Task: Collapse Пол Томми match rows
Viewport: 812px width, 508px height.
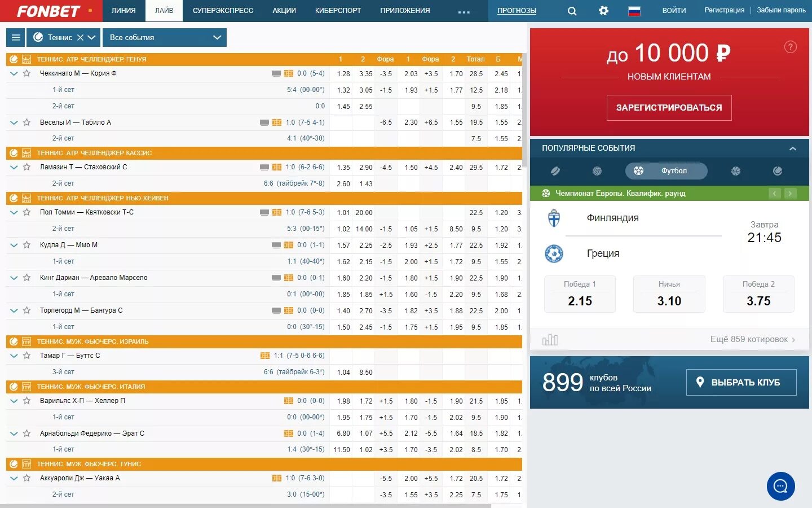Action: (14, 212)
